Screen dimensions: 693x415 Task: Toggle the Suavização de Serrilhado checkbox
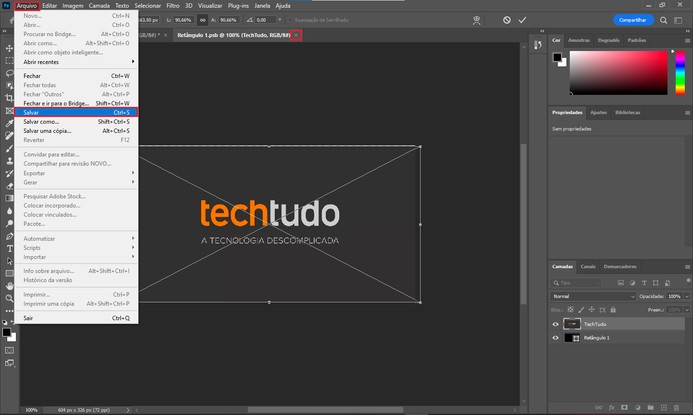290,20
